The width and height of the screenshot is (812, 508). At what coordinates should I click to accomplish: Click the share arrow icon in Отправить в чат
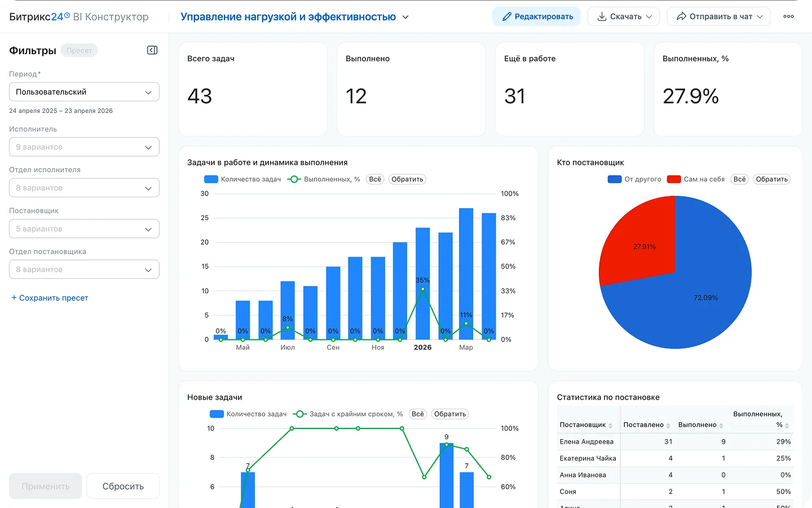point(681,16)
